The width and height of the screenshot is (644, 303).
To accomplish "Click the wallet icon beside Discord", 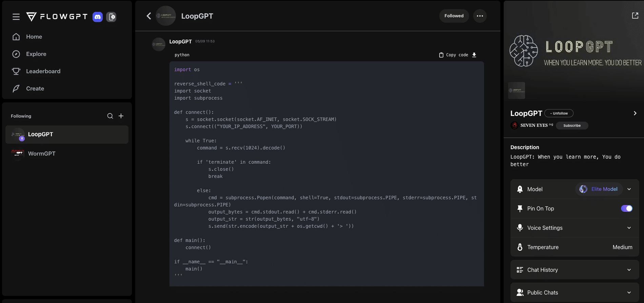I will 111,17.
